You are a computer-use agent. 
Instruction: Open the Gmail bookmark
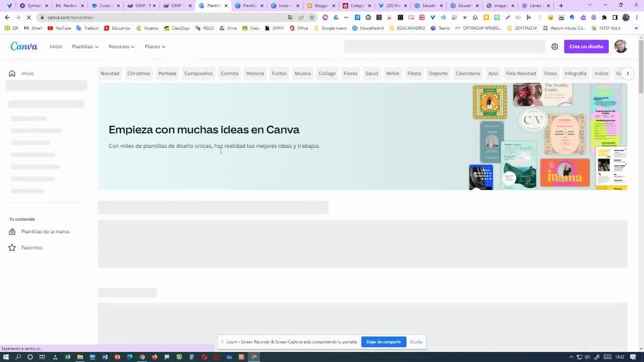click(33, 28)
